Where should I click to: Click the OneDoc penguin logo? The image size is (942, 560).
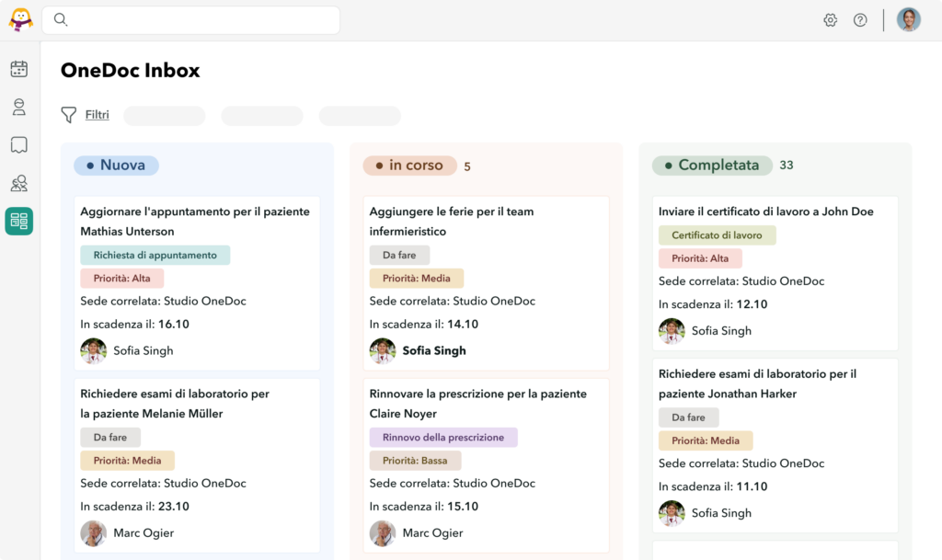point(18,18)
